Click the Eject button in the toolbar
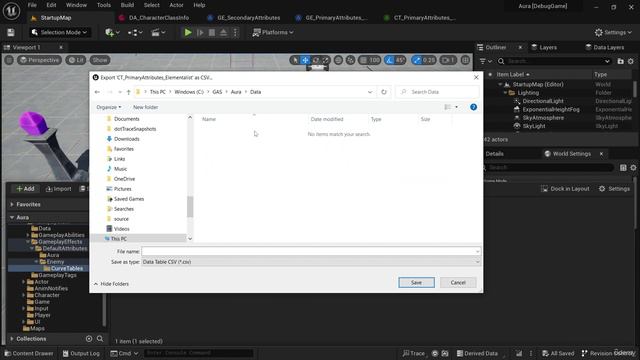Image resolution: width=640 pixels, height=360 pixels. coord(224,32)
